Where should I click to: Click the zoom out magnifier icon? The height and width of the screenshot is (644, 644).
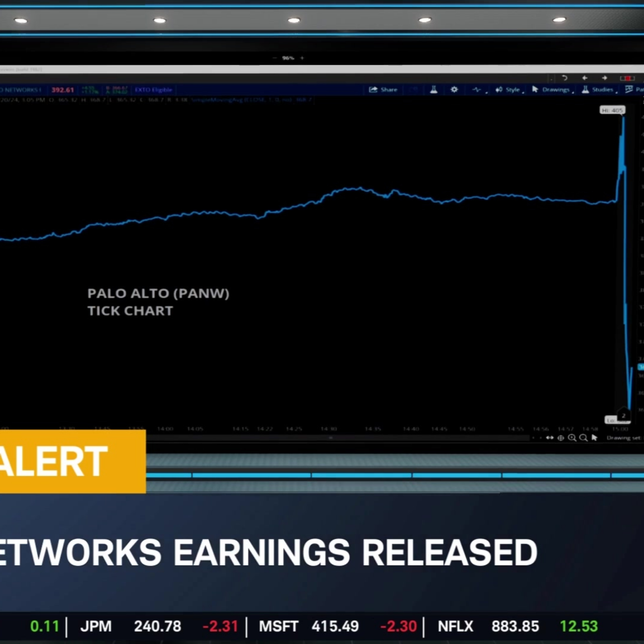coord(583,438)
